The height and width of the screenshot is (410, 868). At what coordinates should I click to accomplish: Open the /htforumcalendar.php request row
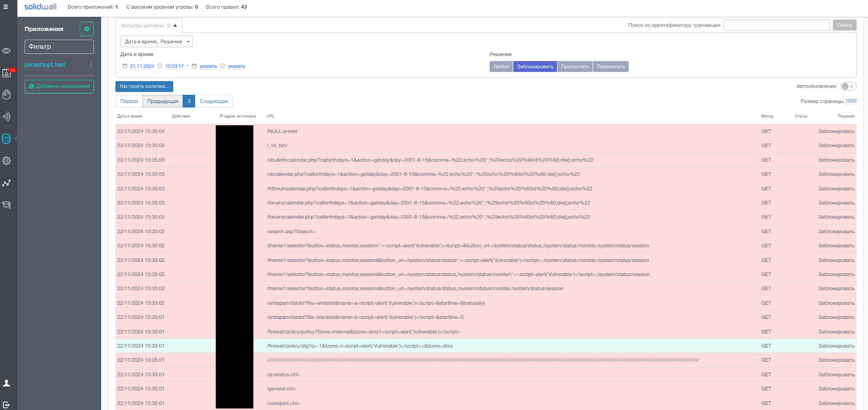(x=486, y=189)
